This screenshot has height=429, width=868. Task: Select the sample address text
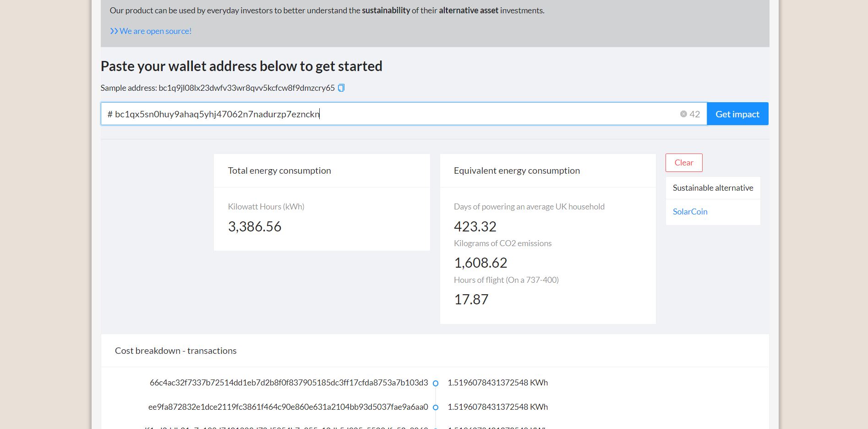coord(247,88)
